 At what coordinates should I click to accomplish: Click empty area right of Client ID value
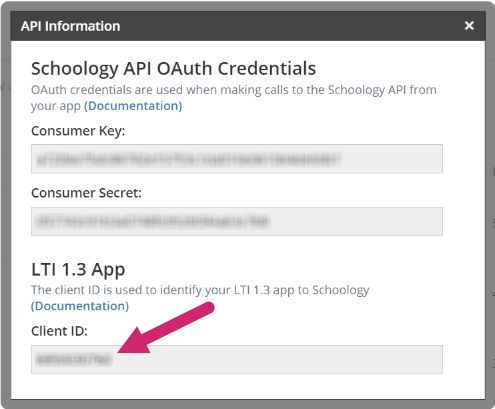277,360
